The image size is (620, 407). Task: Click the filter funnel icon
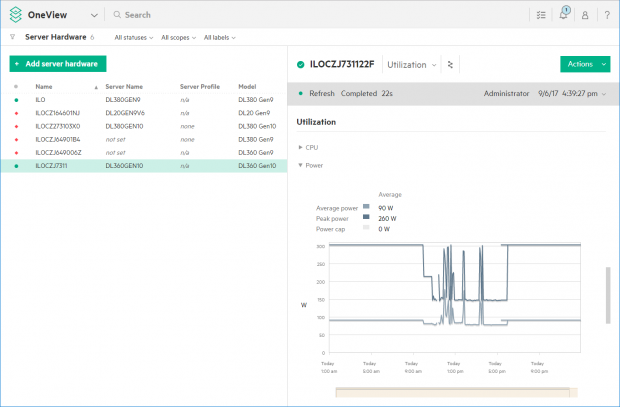pyautogui.click(x=12, y=37)
